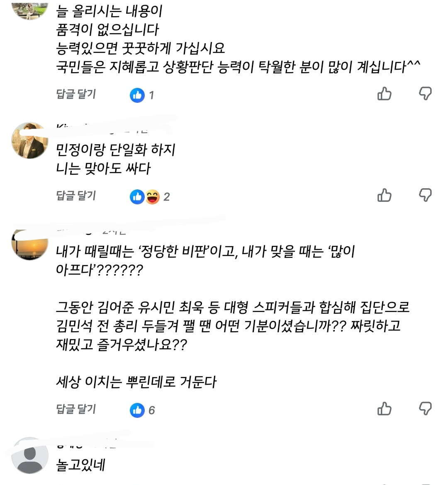
Task: Click blue like reaction beside laughing emoji
Action: tap(137, 197)
